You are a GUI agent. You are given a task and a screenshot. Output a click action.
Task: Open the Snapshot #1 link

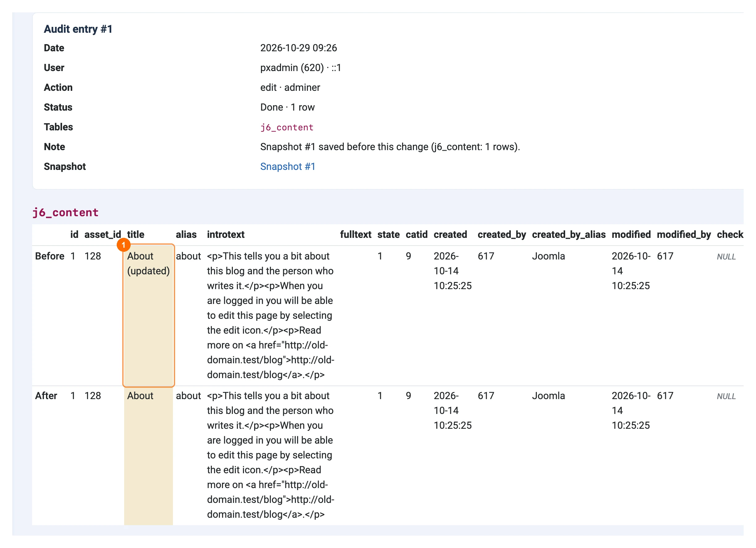pos(288,166)
